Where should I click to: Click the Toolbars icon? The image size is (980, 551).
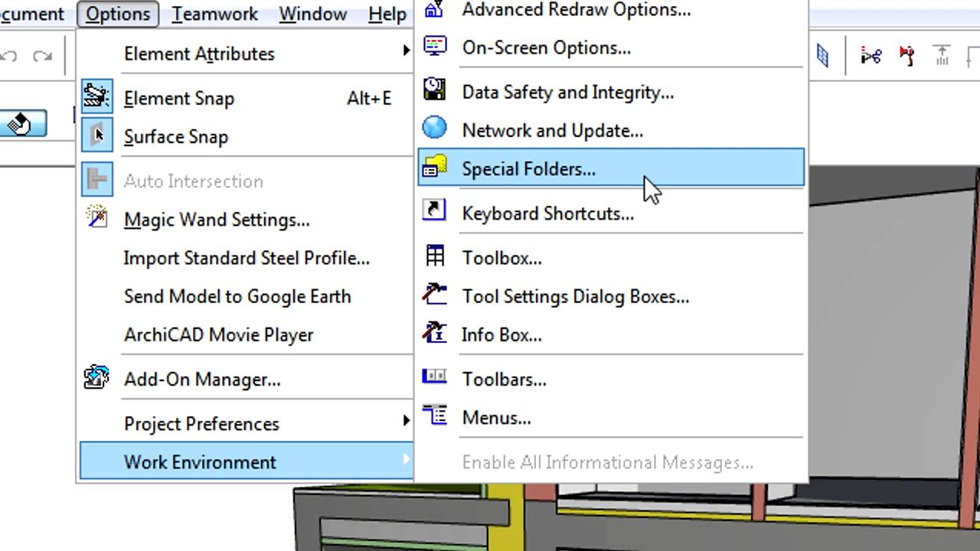(x=435, y=377)
